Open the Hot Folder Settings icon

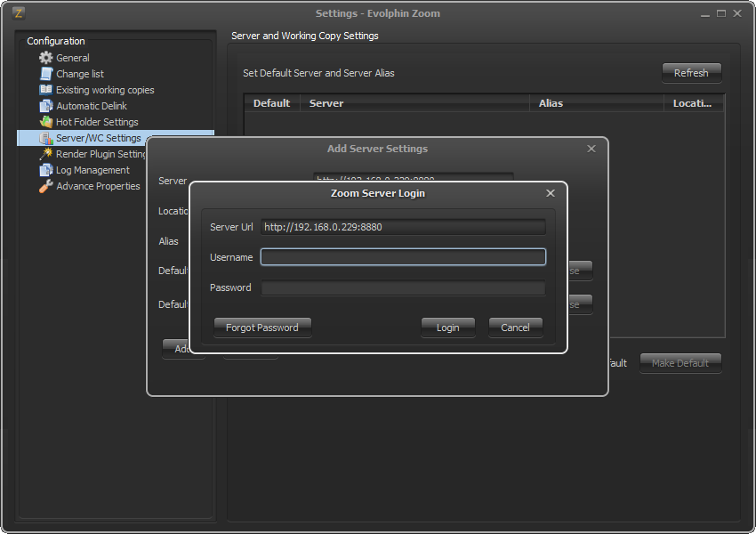(45, 122)
